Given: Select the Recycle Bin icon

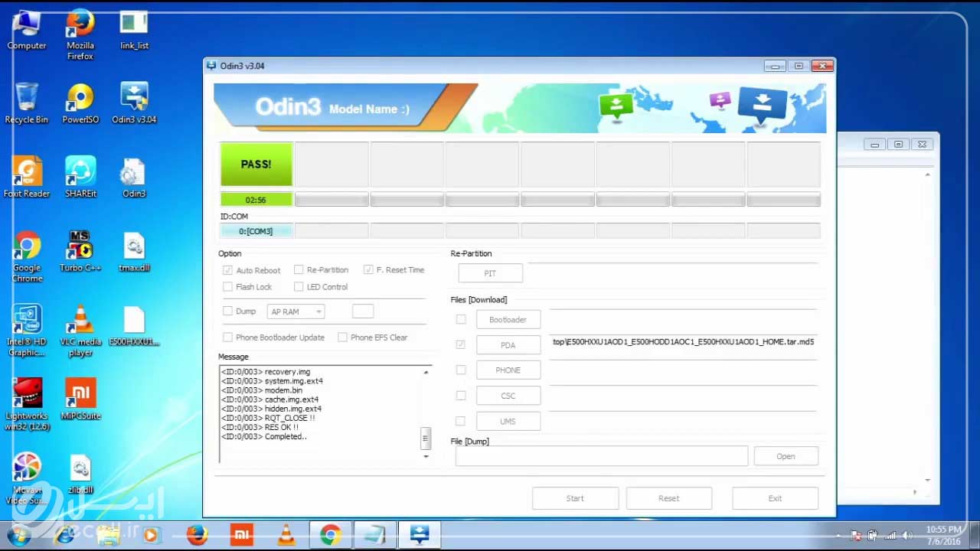Looking at the screenshot, I should pyautogui.click(x=27, y=103).
